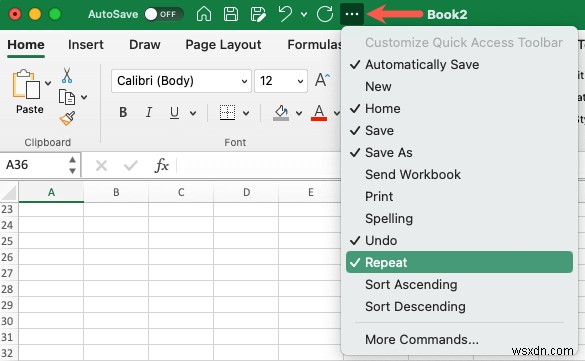Switch to the Formulas tab
This screenshot has height=361, width=585.
click(x=314, y=45)
